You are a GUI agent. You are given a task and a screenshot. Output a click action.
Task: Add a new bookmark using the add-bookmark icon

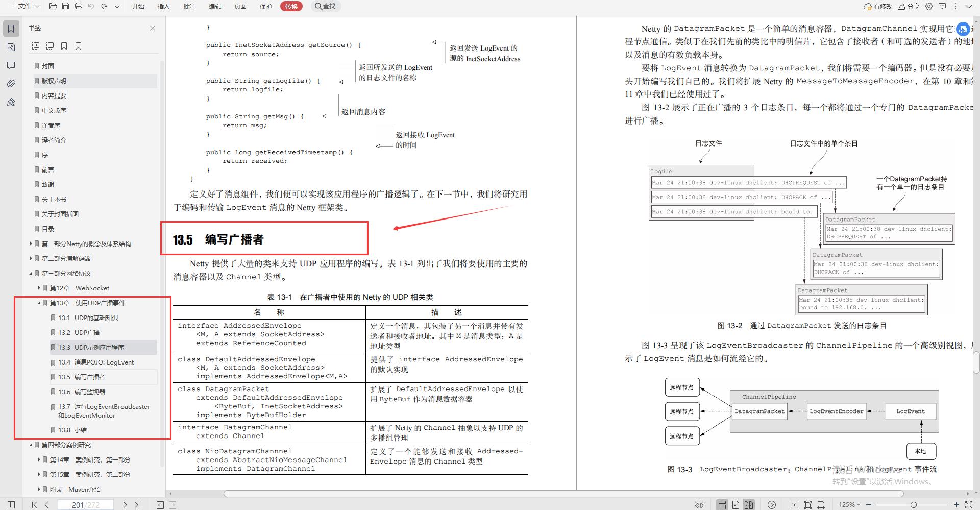click(64, 46)
